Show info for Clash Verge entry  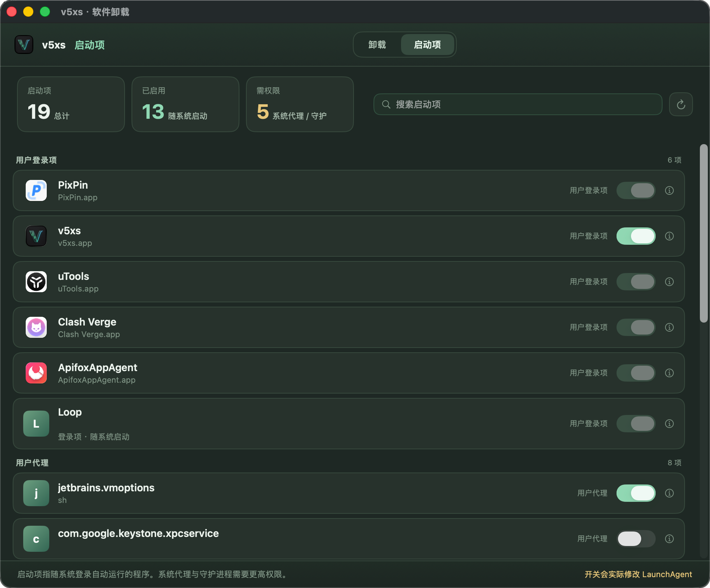click(669, 327)
